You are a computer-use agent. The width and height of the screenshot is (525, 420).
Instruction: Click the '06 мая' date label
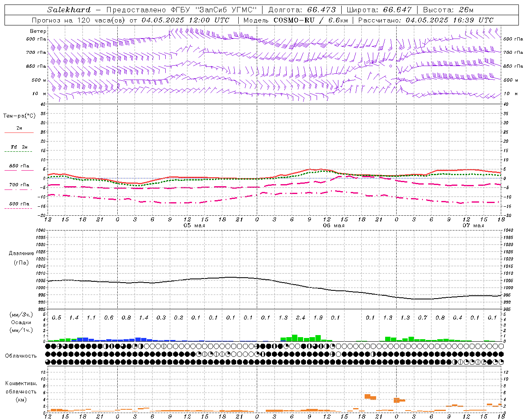pos(333,226)
